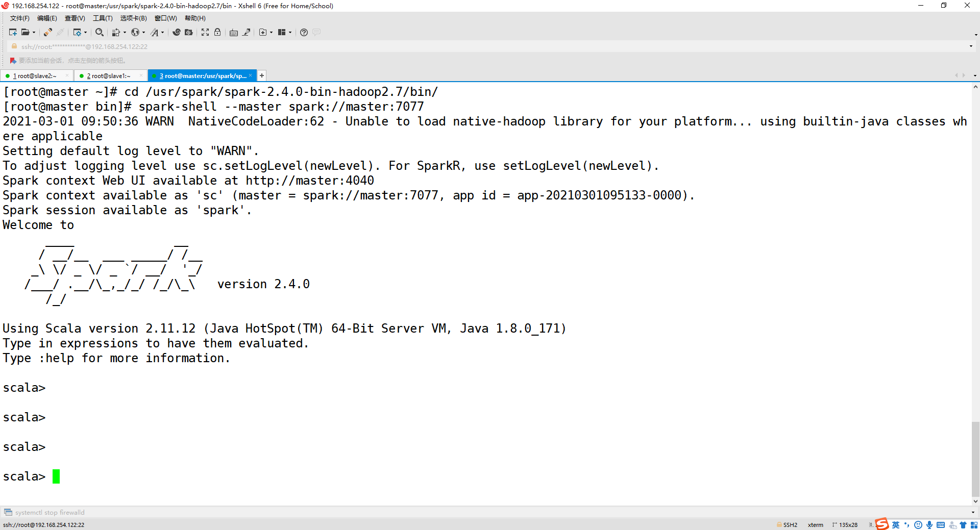Click the Encoding globe icon
Screen dimensions: 980x530
[135, 32]
